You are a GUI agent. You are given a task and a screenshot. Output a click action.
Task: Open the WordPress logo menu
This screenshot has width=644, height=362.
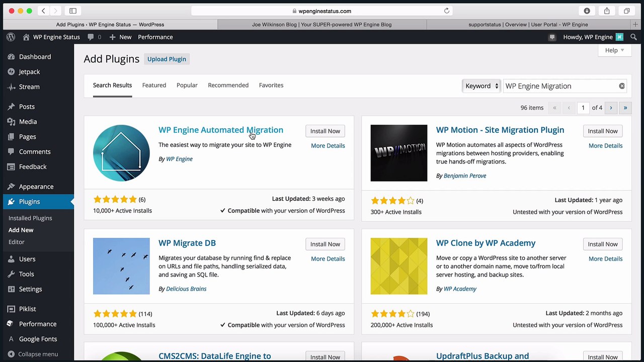(11, 37)
